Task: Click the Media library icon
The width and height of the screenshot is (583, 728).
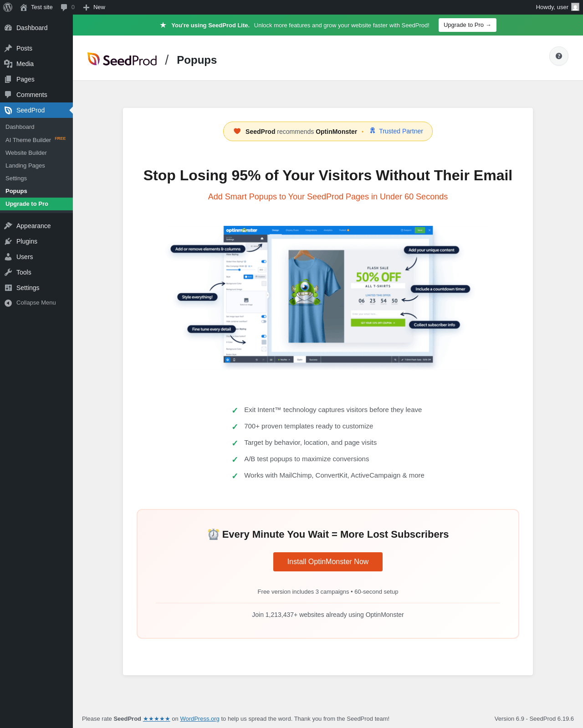Action: coord(8,64)
